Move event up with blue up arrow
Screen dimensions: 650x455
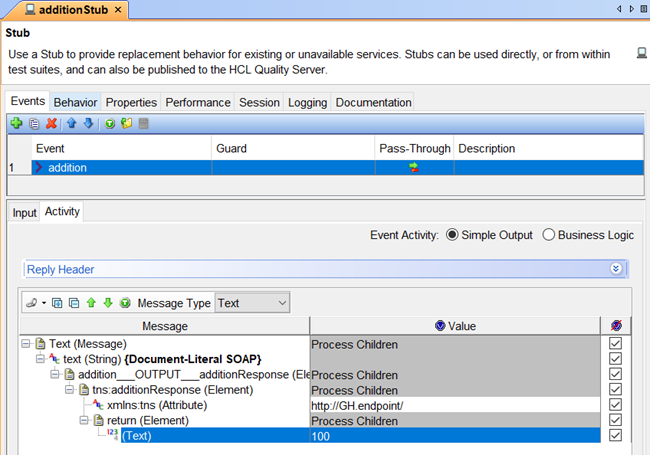coord(72,123)
